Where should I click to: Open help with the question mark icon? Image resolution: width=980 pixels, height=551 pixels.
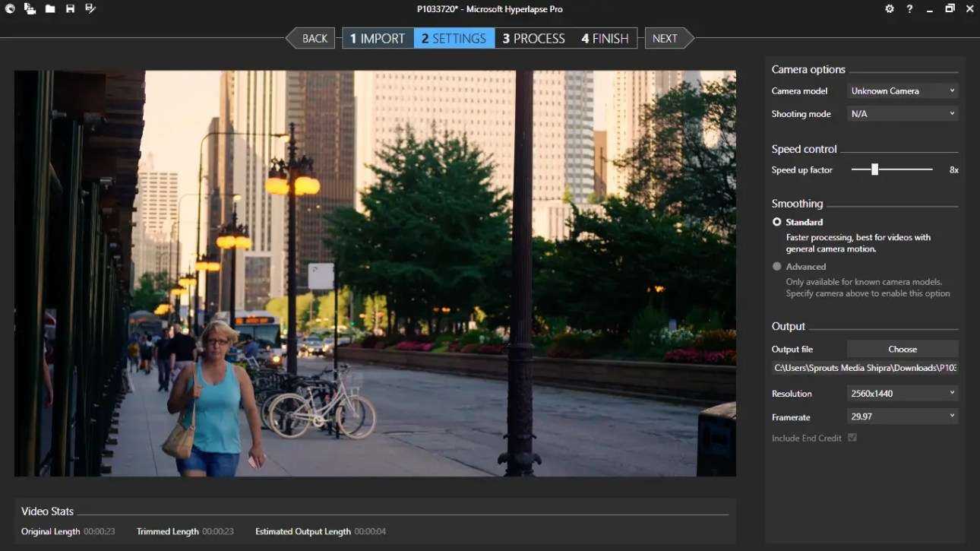click(x=909, y=9)
